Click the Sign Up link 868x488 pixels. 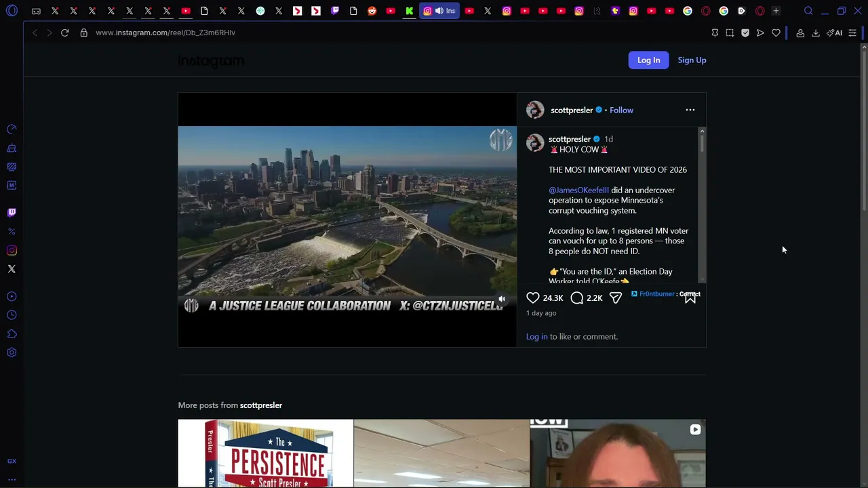[692, 60]
